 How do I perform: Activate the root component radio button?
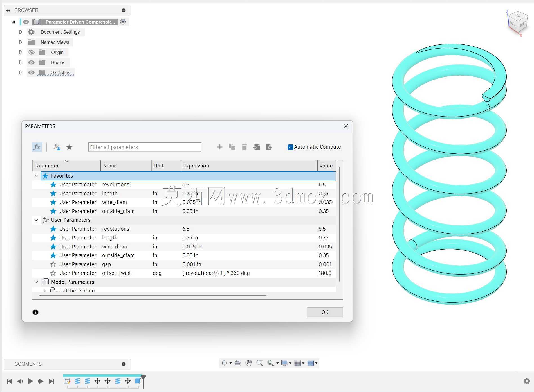123,22
